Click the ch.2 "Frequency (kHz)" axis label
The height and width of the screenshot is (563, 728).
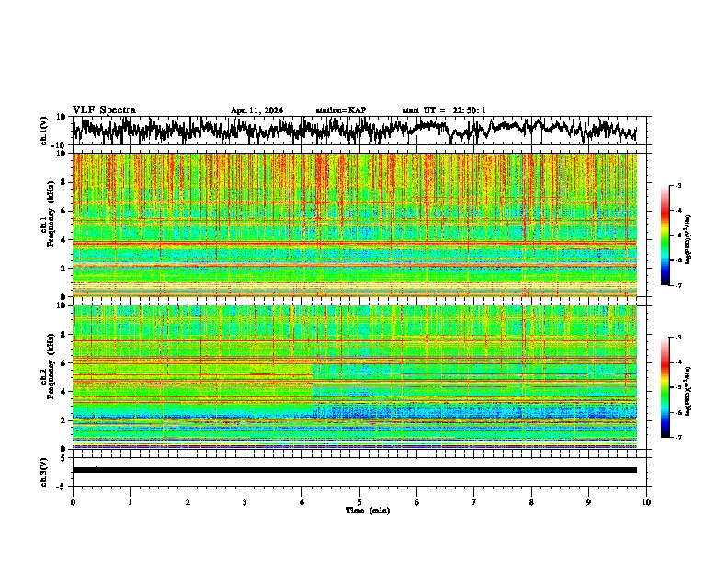point(51,366)
